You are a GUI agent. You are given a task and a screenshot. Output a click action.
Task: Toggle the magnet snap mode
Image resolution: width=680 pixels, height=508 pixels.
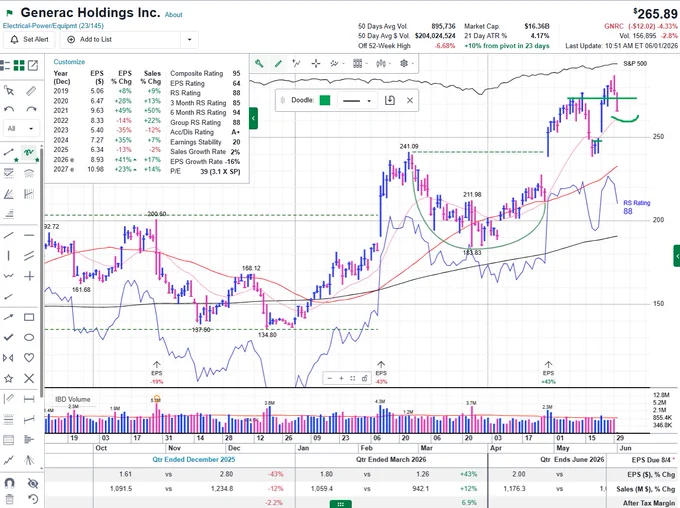(x=10, y=483)
